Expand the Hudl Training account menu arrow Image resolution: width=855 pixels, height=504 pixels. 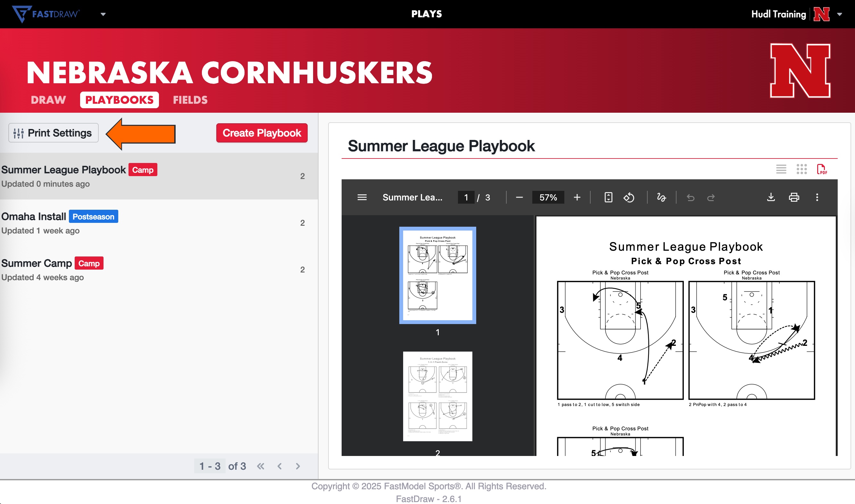[839, 14]
